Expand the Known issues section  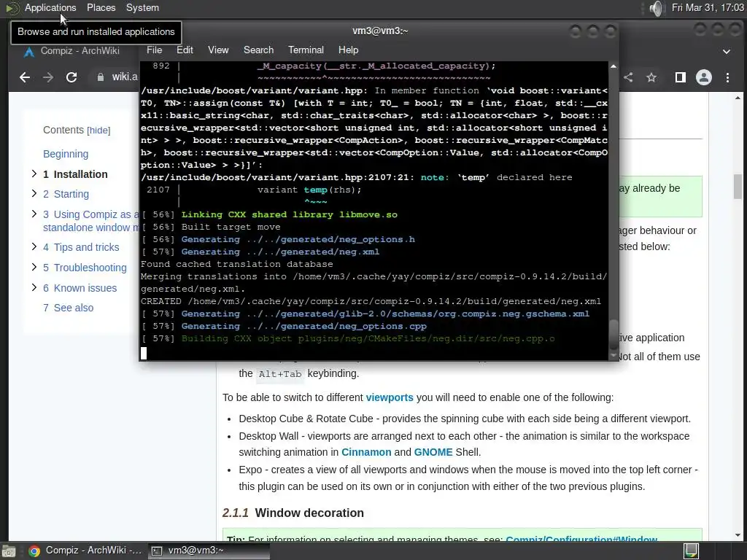point(34,287)
